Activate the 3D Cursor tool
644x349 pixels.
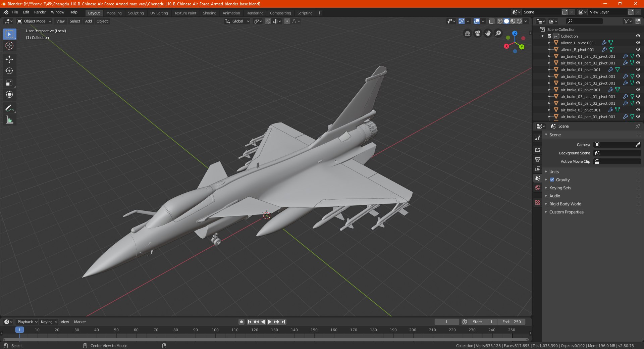[x=9, y=46]
